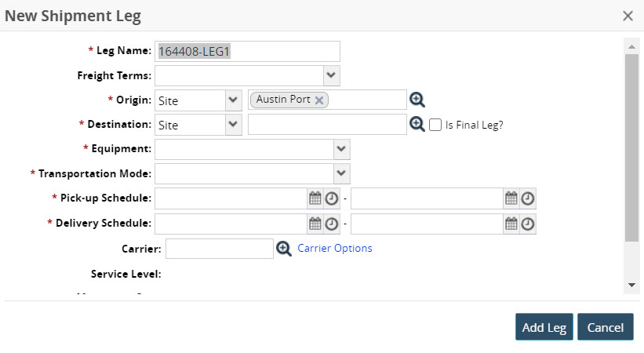This screenshot has width=644, height=353.
Task: Click the Destination magnifier search icon
Action: point(417,124)
